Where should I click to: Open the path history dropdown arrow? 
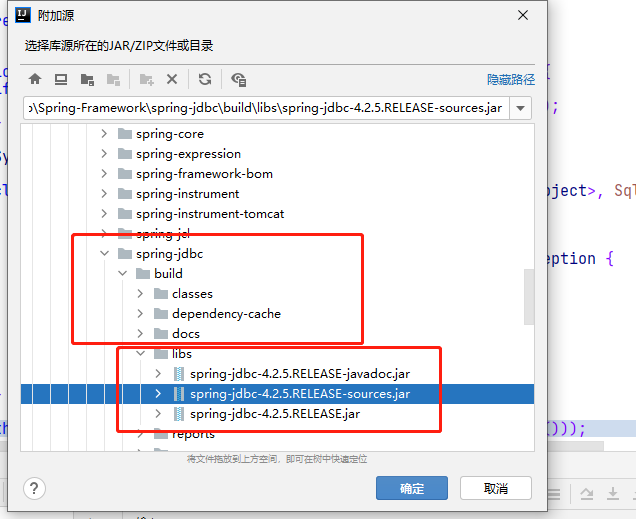520,108
